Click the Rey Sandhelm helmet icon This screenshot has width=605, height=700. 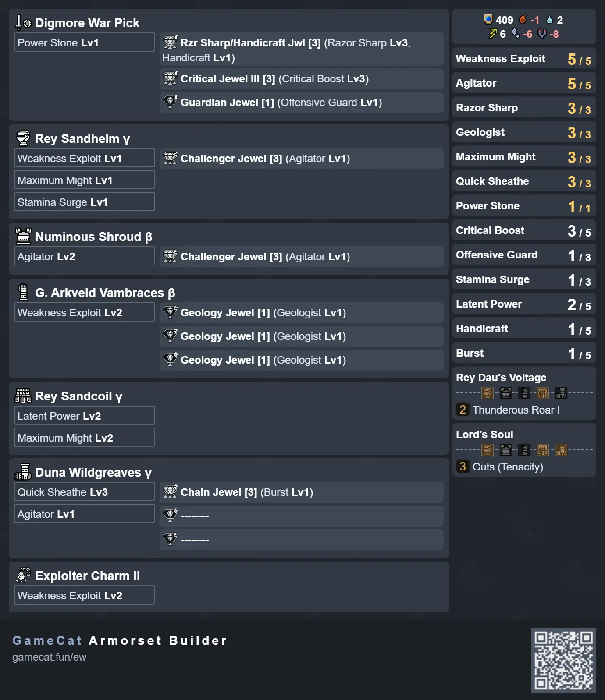(23, 138)
